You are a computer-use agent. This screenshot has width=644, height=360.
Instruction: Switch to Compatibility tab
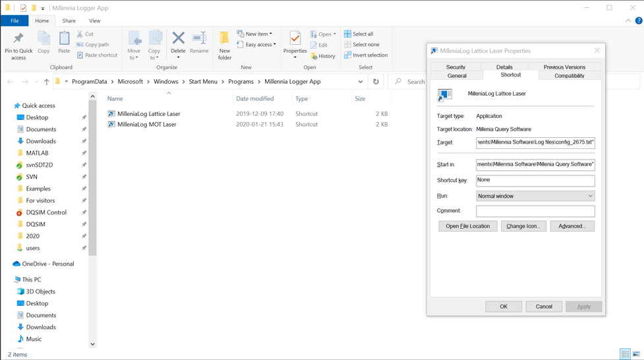570,76
